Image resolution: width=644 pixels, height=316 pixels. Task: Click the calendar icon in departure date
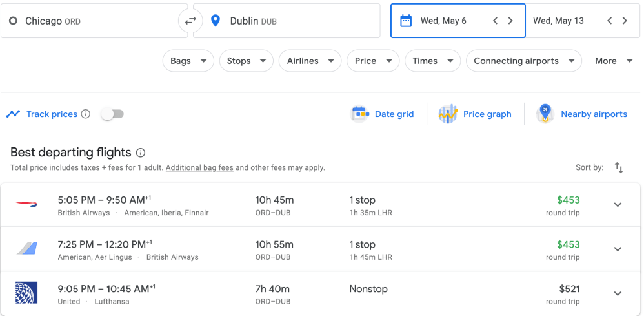406,21
